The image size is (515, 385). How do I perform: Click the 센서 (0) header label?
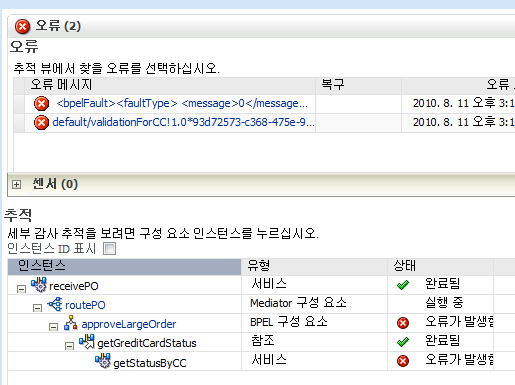(55, 184)
